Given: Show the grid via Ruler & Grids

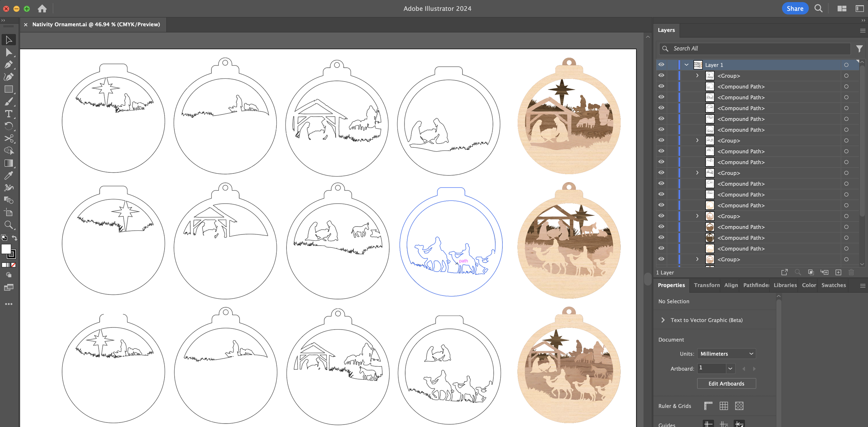Looking at the screenshot, I should click(x=724, y=406).
